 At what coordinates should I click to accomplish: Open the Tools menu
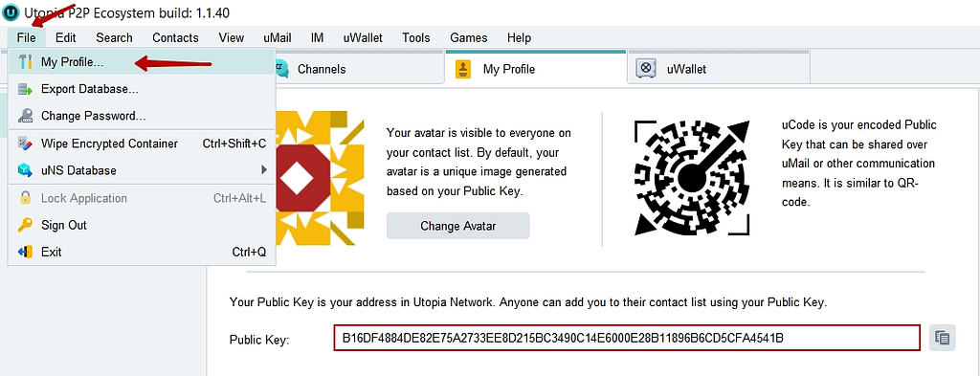416,37
